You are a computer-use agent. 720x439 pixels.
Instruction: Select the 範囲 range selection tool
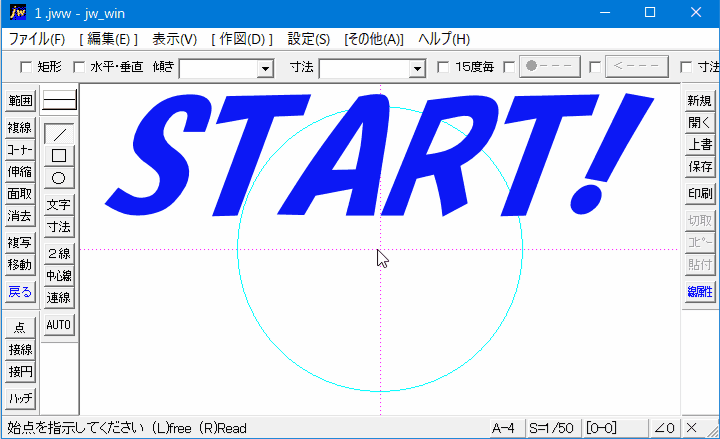click(20, 101)
